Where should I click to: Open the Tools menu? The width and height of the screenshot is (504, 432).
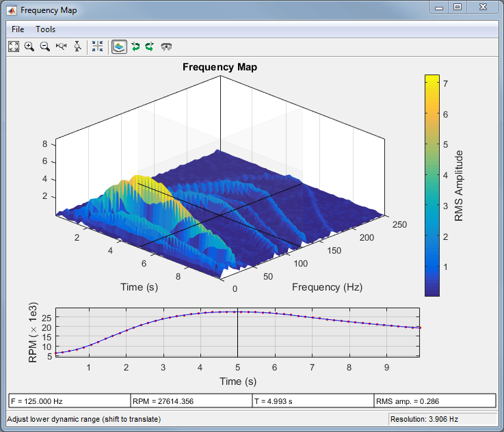tap(46, 29)
